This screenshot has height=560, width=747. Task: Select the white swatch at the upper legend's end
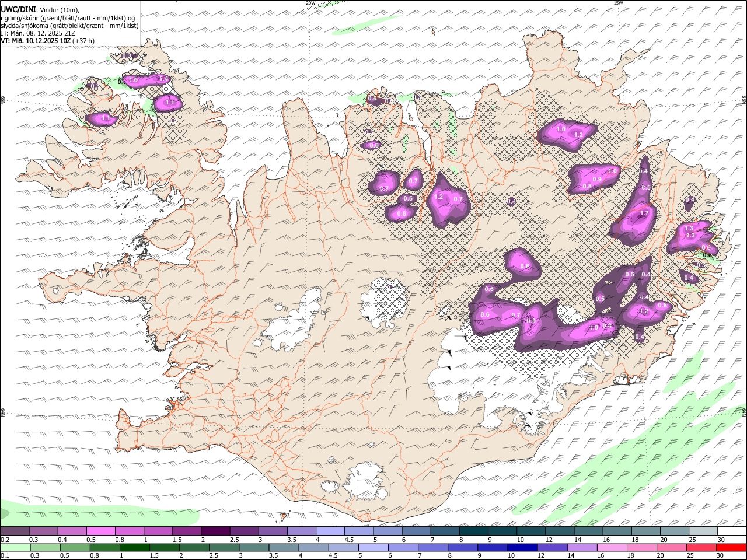pyautogui.click(x=732, y=531)
